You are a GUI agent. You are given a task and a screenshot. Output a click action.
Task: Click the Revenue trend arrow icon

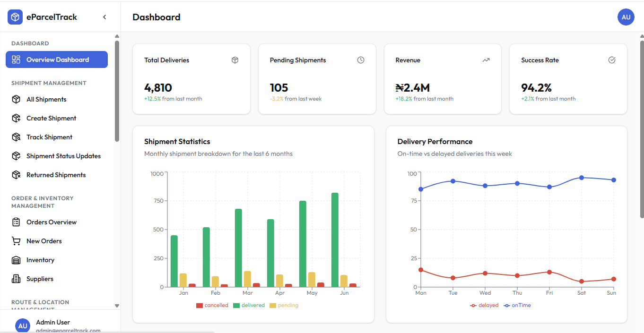[x=486, y=60]
